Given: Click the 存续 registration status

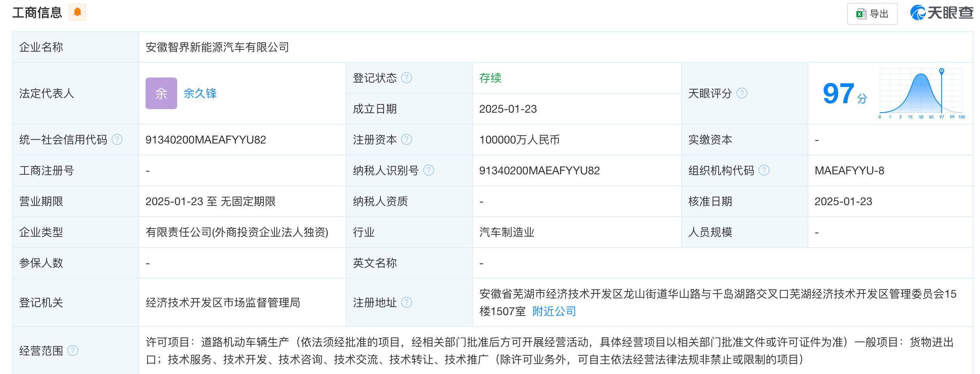Looking at the screenshot, I should pos(490,78).
